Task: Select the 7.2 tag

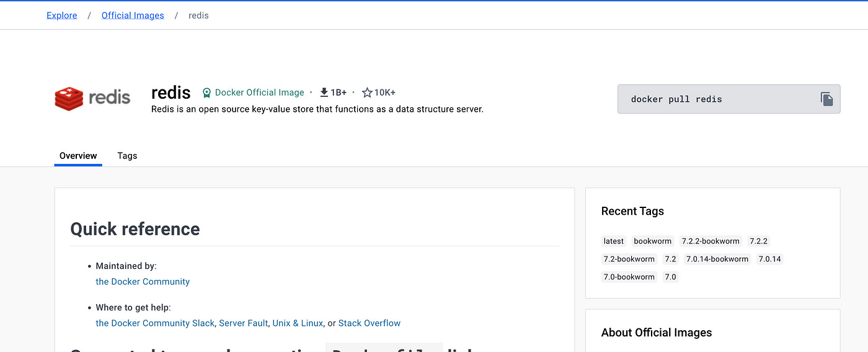Action: (671, 259)
